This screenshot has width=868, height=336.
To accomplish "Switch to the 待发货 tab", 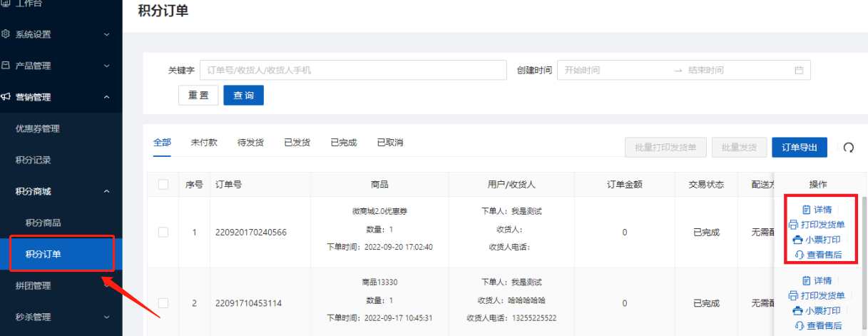I will point(250,143).
